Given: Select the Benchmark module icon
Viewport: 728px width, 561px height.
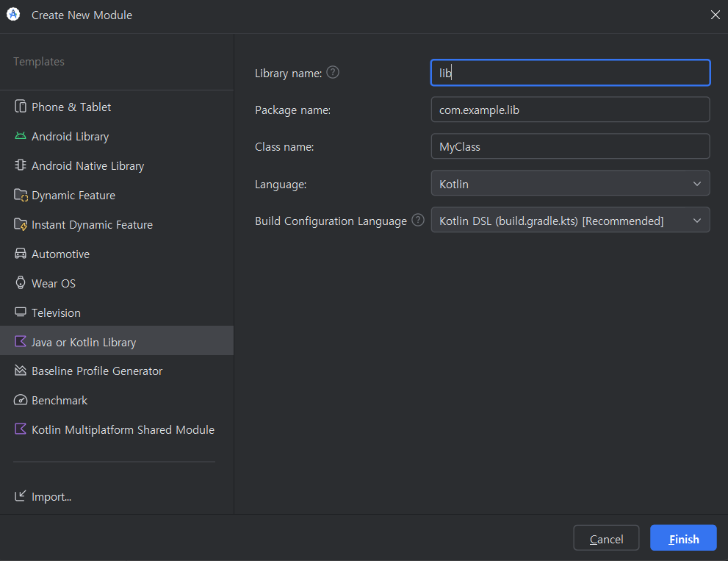Looking at the screenshot, I should click(20, 400).
